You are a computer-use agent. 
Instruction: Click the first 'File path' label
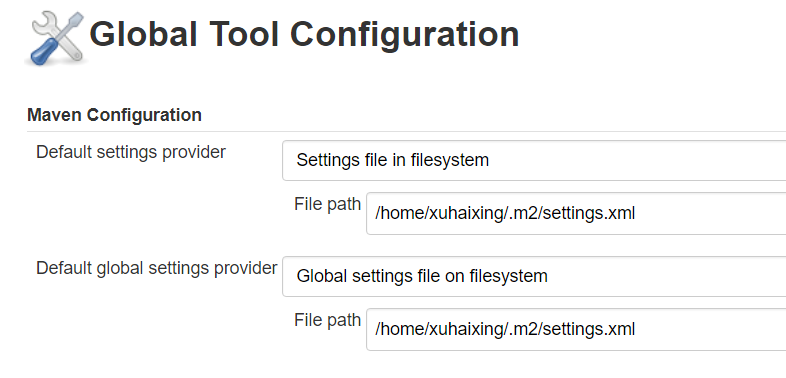pos(327,204)
